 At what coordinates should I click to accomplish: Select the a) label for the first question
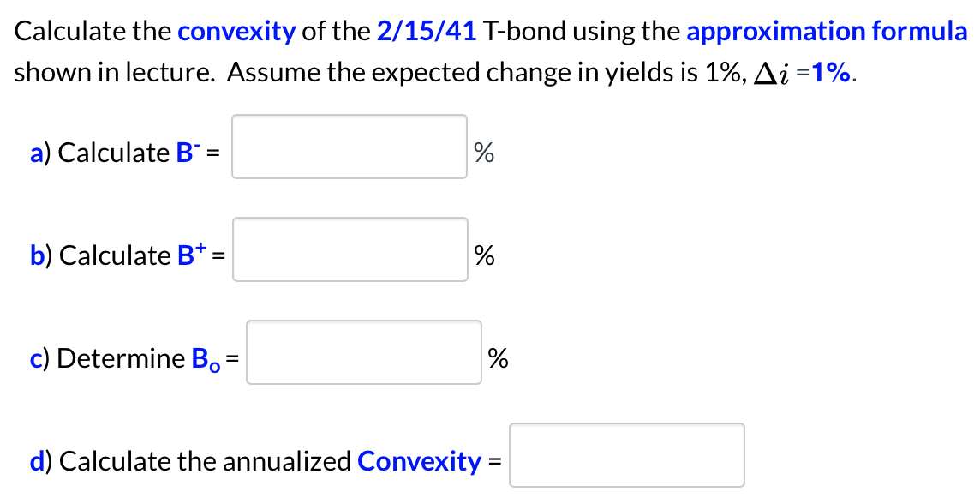[x=39, y=153]
